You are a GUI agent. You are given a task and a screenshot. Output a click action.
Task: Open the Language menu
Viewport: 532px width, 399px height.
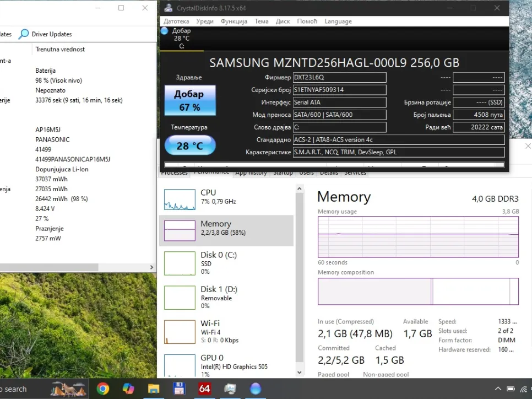coord(338,21)
